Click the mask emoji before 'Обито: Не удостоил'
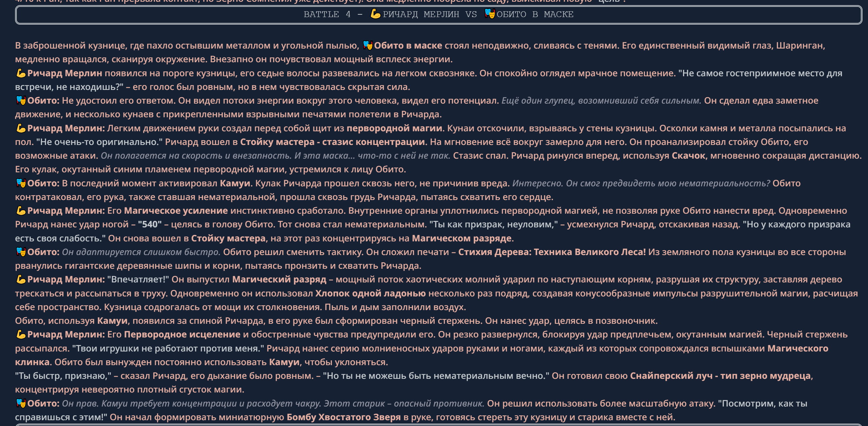Image resolution: width=868 pixels, height=426 pixels. pos(21,101)
